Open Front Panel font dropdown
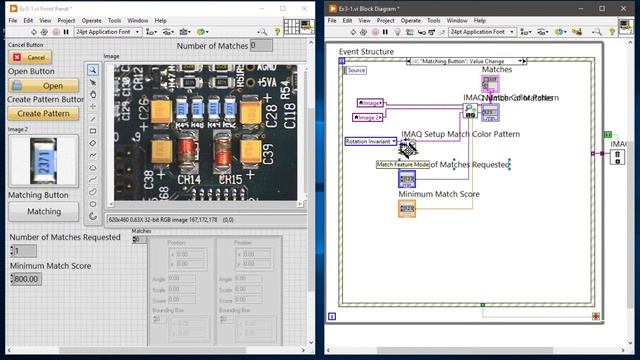 tap(108, 32)
